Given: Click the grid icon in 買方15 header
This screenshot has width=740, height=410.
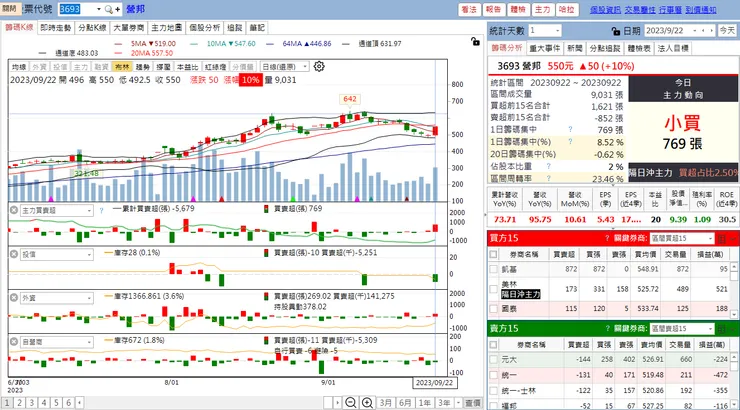Looking at the screenshot, I should click(x=722, y=239).
